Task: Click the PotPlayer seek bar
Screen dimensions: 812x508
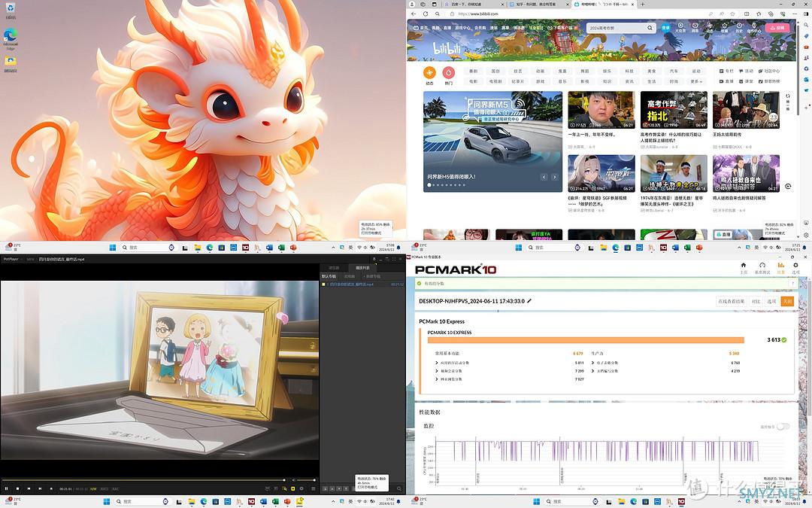Action: tap(144, 480)
